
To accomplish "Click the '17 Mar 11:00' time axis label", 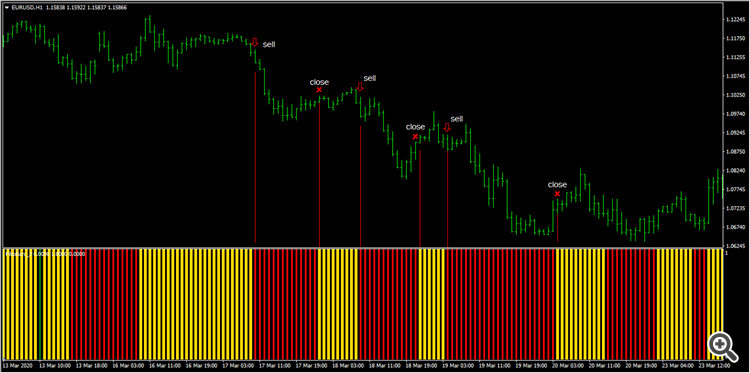I will pyautogui.click(x=274, y=365).
